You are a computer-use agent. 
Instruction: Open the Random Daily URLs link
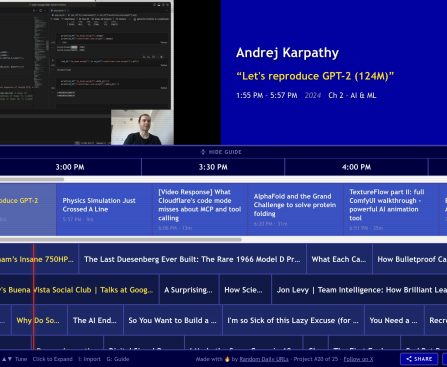(259, 359)
